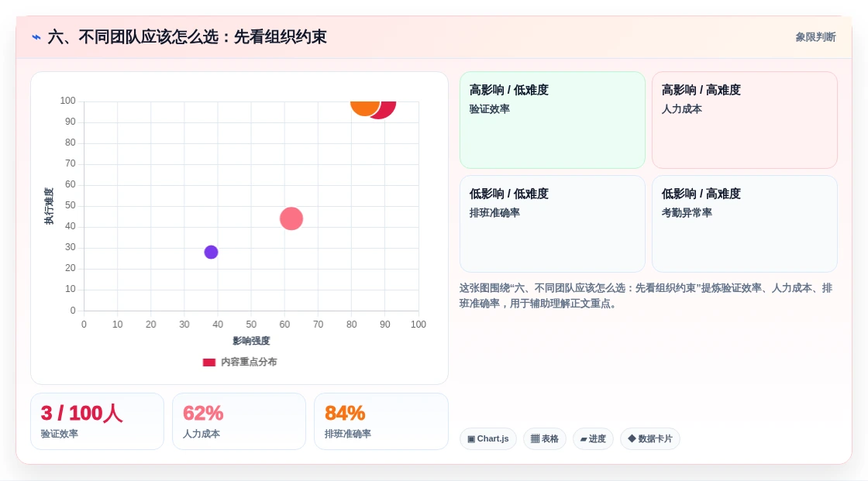Click the grid icon in 表格 chip
The height and width of the screenshot is (481, 868).
click(x=535, y=439)
